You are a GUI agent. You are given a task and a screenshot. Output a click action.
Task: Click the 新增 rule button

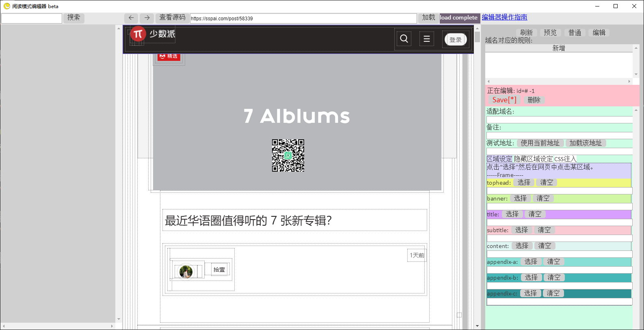click(559, 48)
